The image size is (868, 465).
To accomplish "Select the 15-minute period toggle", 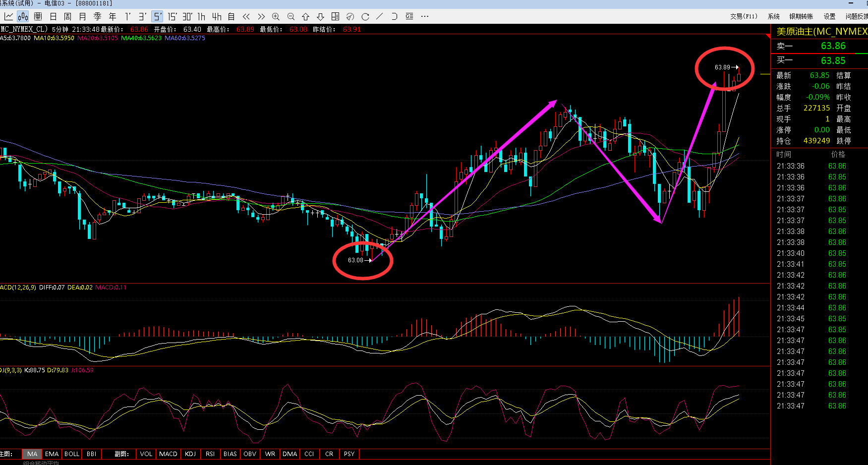I will click(x=172, y=16).
